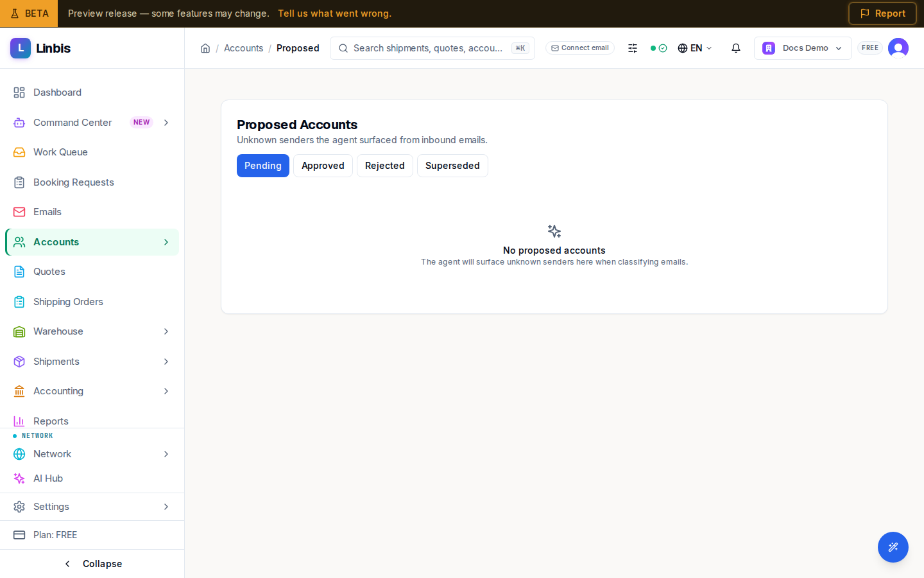
Task: Click the Quotes document icon
Action: tap(19, 272)
